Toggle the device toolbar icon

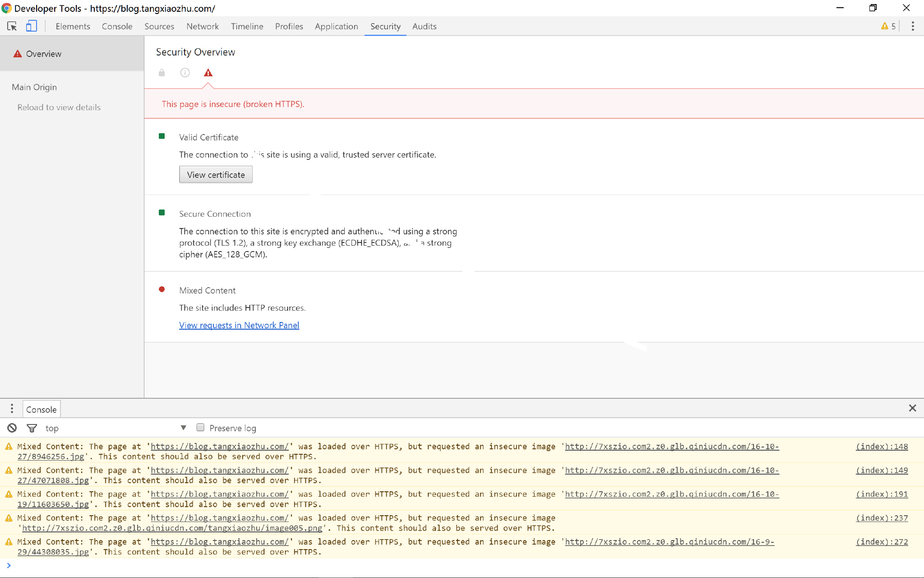pos(31,26)
